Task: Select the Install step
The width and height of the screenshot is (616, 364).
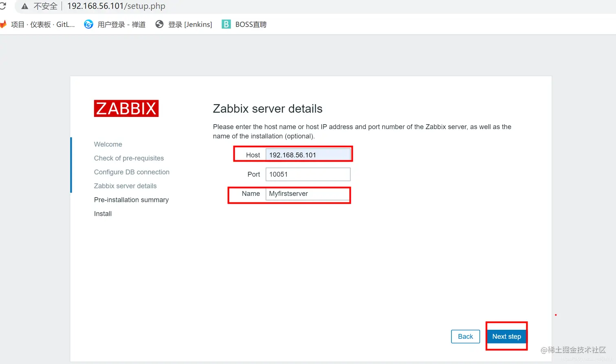Action: (103, 213)
